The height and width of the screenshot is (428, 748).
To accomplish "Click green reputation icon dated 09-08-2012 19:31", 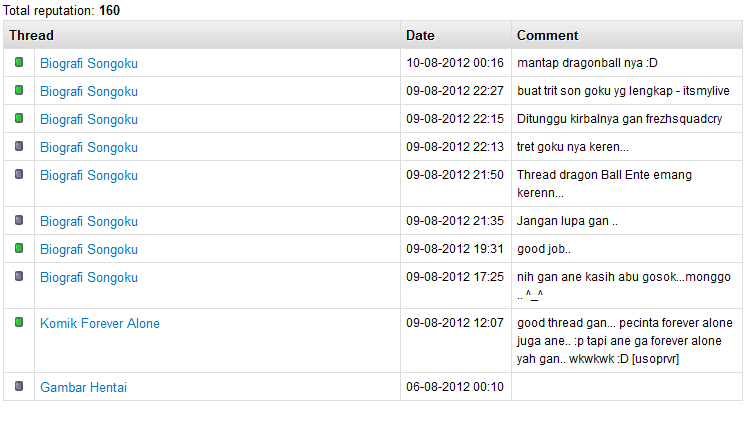I will 19,248.
